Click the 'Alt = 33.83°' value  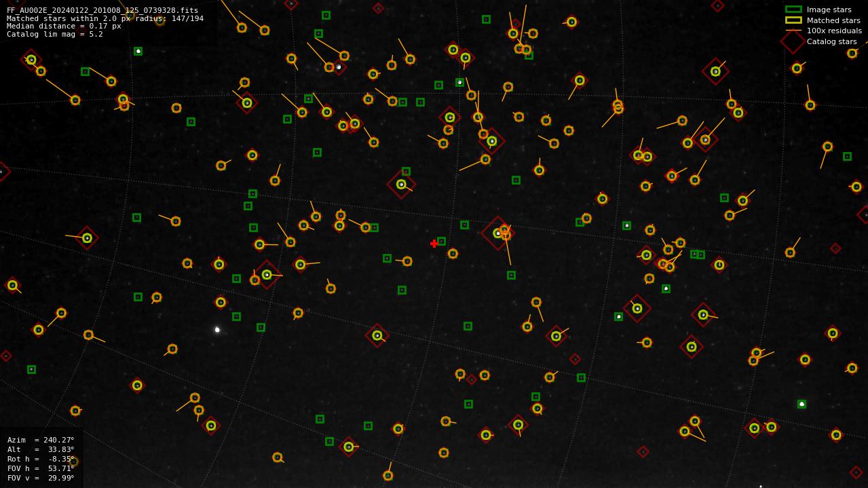41,449
